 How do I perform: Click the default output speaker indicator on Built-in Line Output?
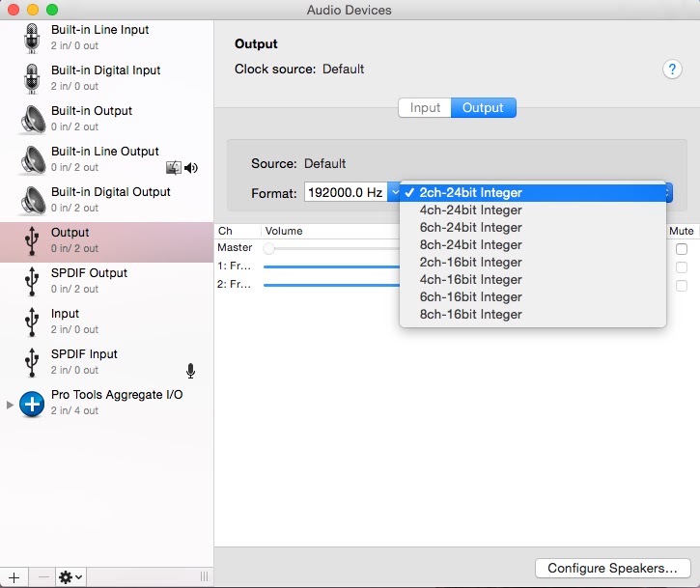191,168
